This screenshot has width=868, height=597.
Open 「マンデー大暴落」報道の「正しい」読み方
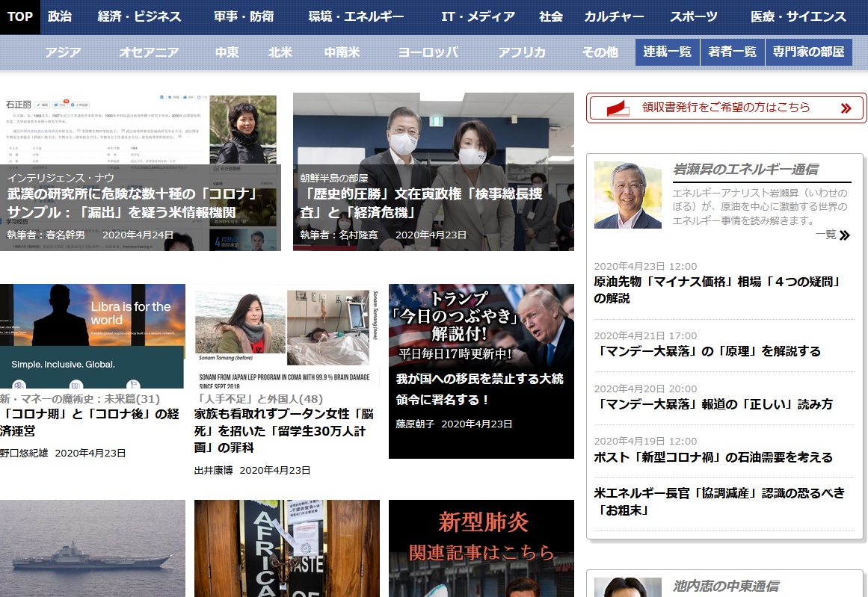click(x=713, y=404)
